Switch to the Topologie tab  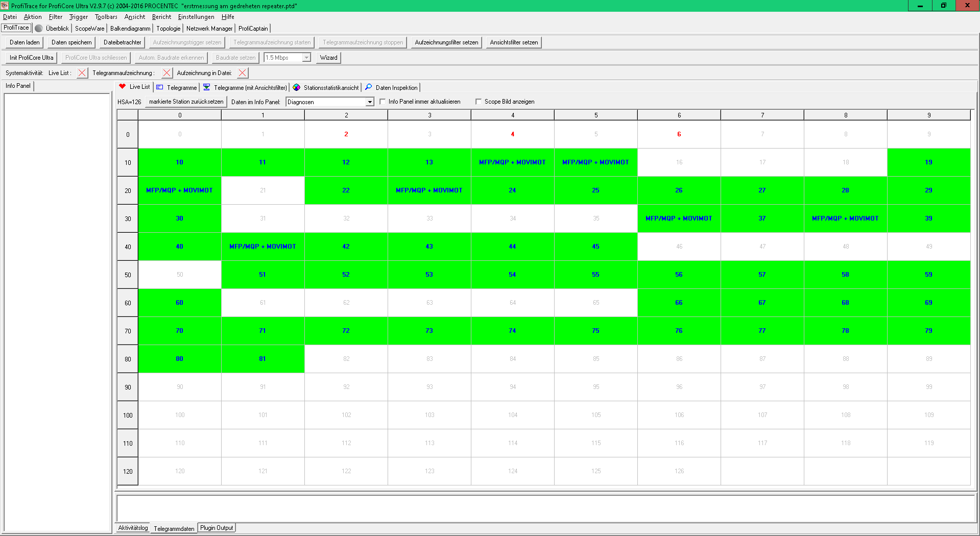pos(168,29)
